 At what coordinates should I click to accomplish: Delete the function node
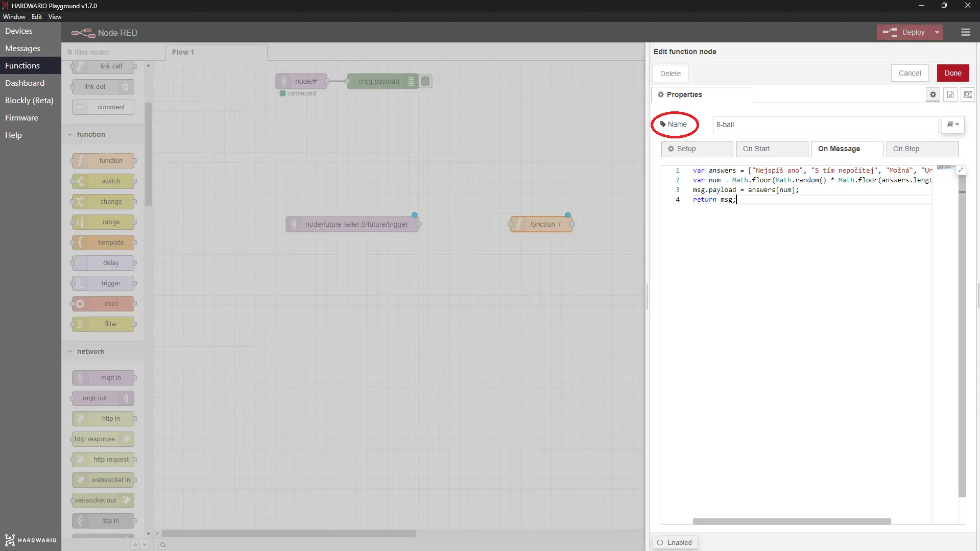pyautogui.click(x=670, y=74)
